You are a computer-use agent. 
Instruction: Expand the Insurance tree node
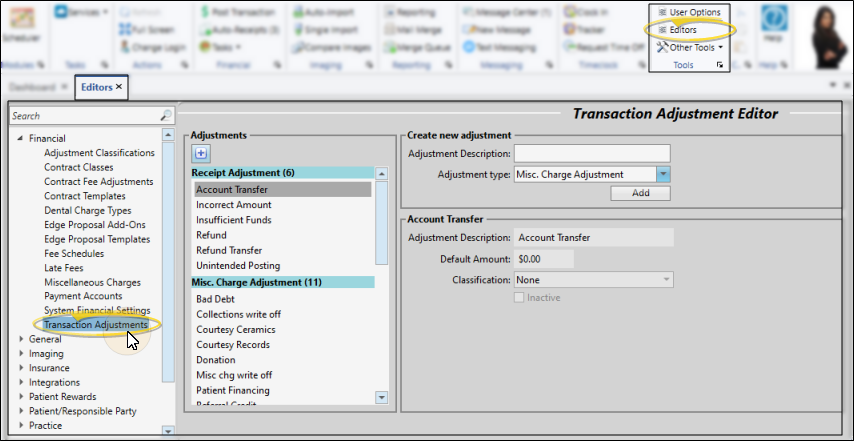pos(21,368)
